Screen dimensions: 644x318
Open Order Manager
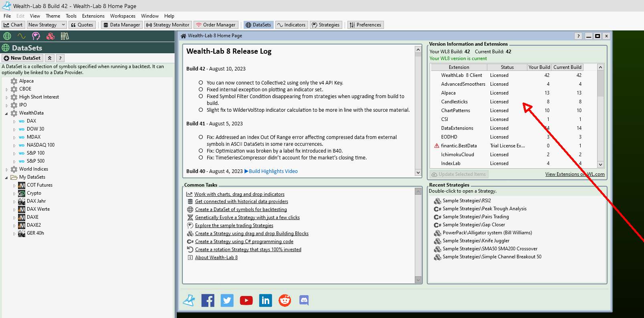[x=216, y=25]
